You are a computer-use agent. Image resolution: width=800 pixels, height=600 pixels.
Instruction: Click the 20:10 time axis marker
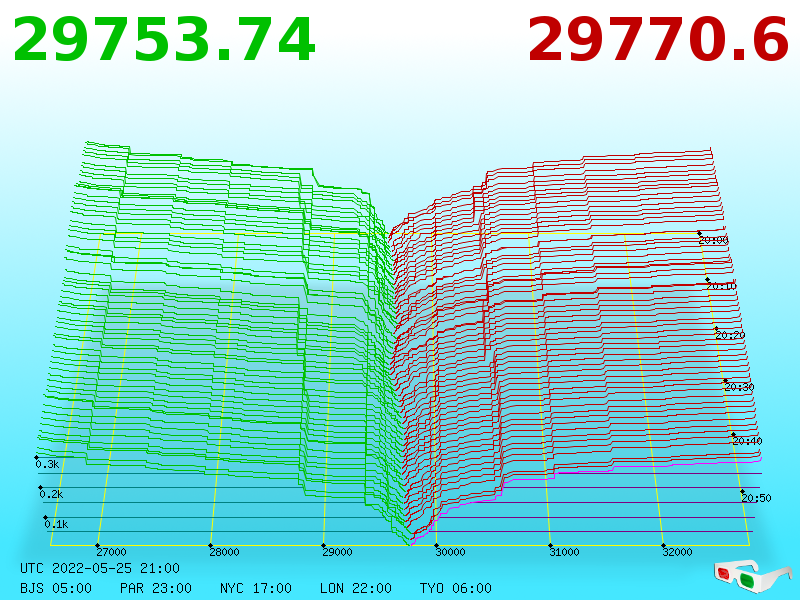pyautogui.click(x=721, y=286)
